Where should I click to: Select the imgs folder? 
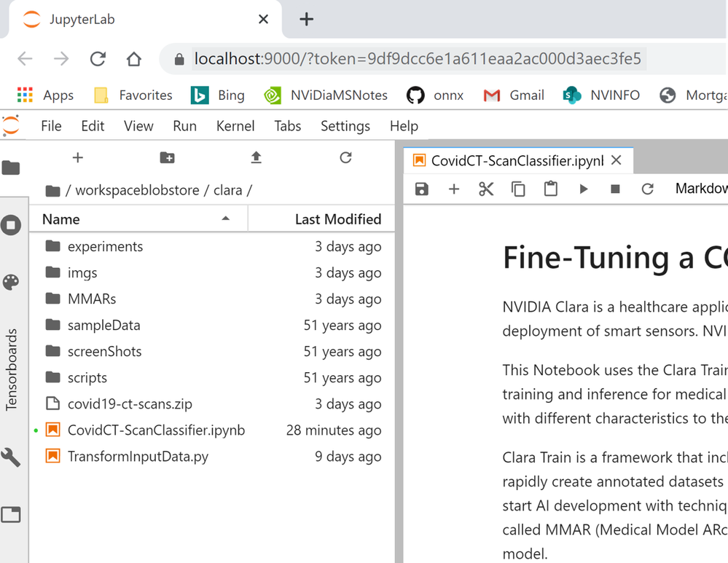pyautogui.click(x=212, y=272)
